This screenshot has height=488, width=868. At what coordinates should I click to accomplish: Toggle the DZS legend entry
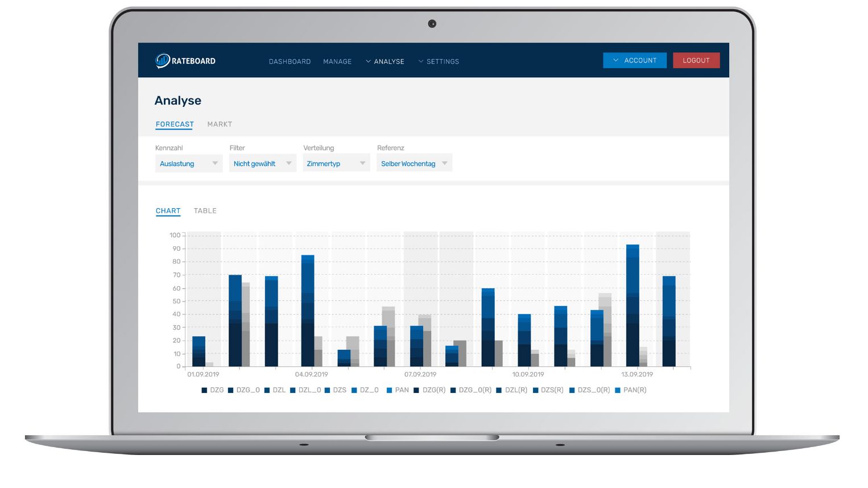point(336,390)
